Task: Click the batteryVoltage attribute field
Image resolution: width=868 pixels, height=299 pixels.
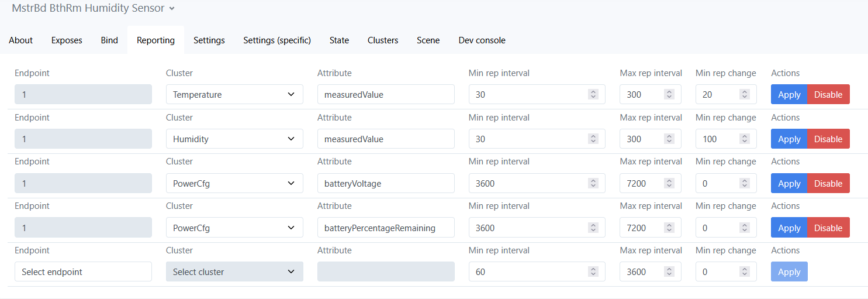Action: tap(386, 183)
